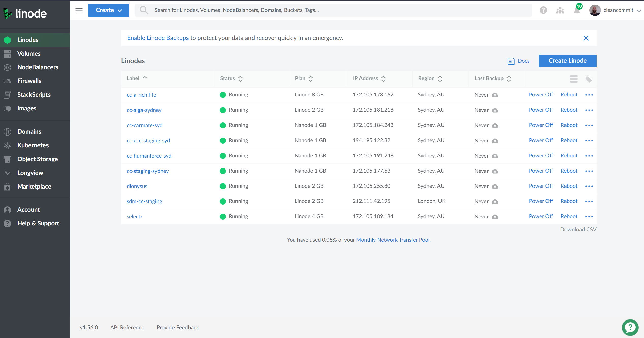Open the support chat bubble button

[x=630, y=327]
